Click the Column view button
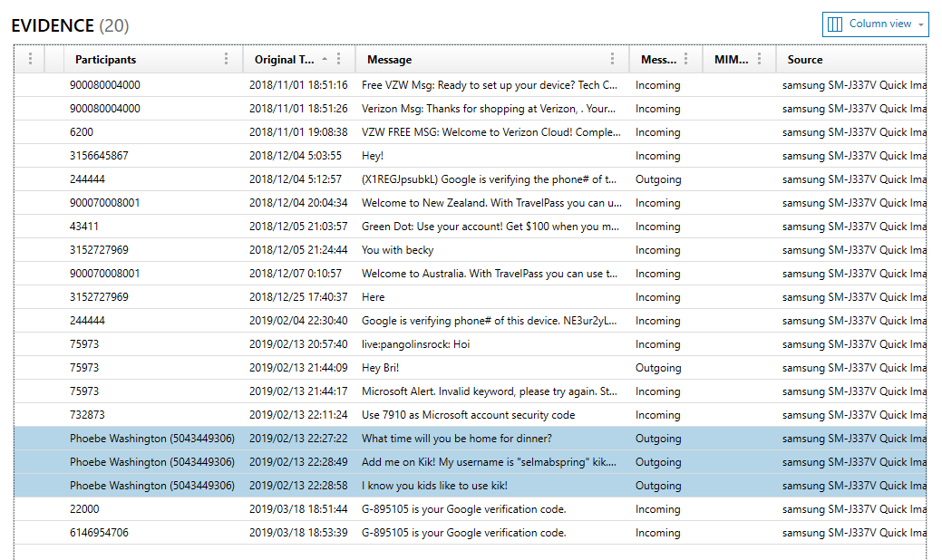Image resolution: width=942 pixels, height=560 pixels. 875,24
